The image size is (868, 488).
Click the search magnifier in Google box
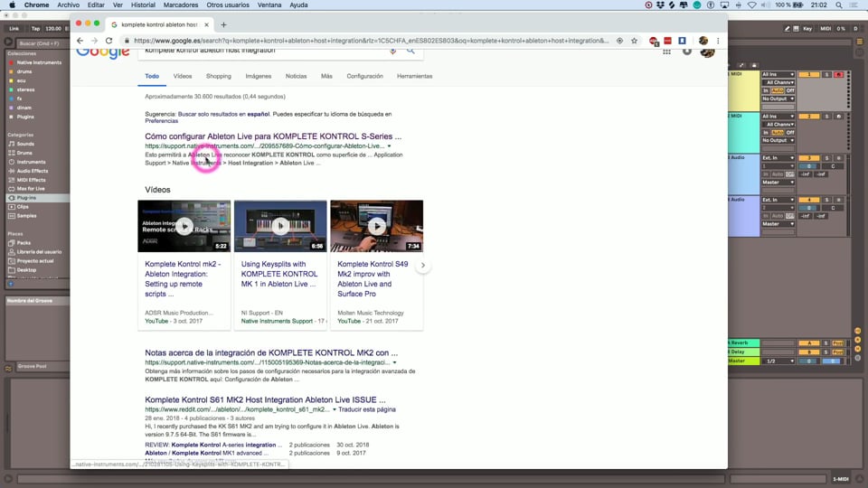pyautogui.click(x=410, y=51)
